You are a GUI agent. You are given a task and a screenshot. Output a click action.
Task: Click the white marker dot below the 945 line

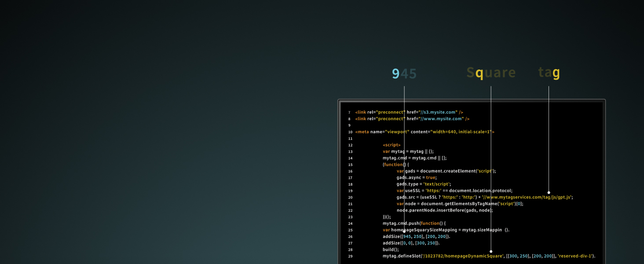[x=404, y=231]
